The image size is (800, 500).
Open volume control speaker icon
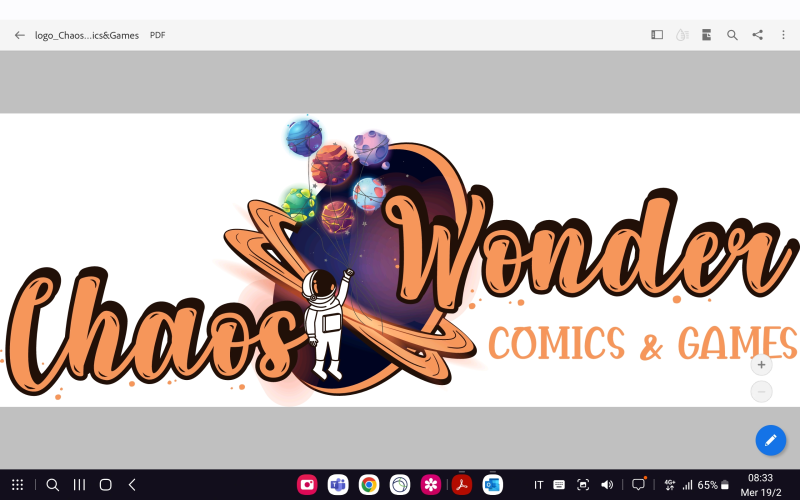(x=607, y=485)
